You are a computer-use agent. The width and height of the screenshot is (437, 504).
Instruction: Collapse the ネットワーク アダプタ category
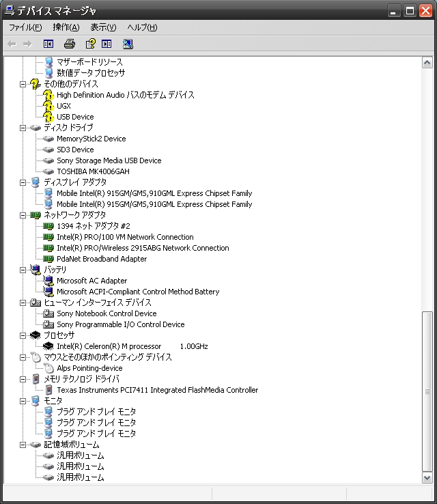click(23, 215)
